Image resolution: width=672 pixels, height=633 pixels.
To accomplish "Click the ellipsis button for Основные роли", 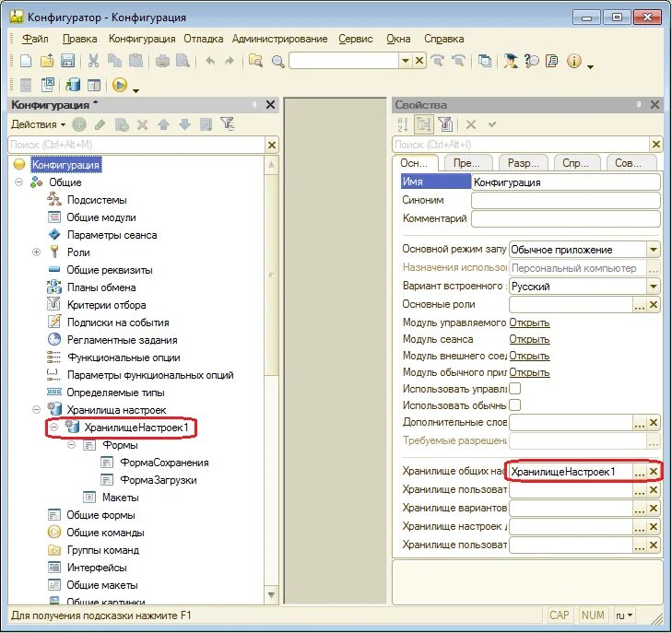I will click(640, 305).
